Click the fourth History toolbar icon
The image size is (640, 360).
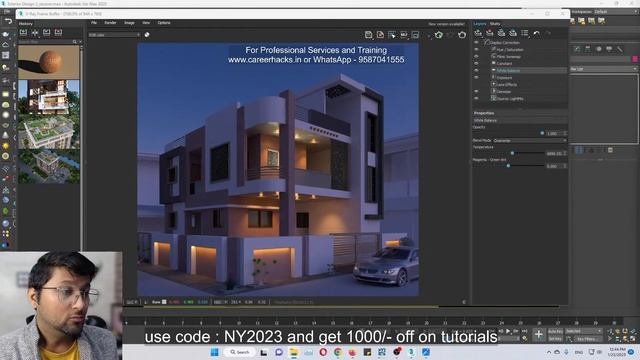[58, 32]
